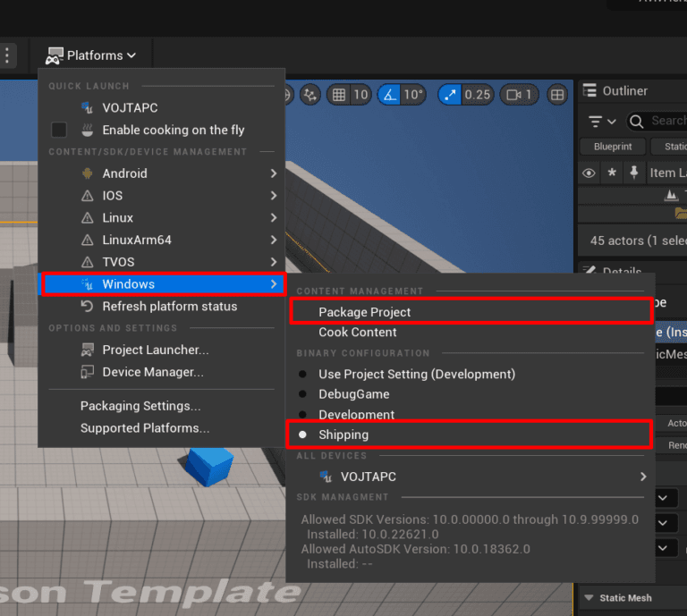Screen dimensions: 687x616
Task: Apply Static filter chip in Outliner
Action: 669,147
